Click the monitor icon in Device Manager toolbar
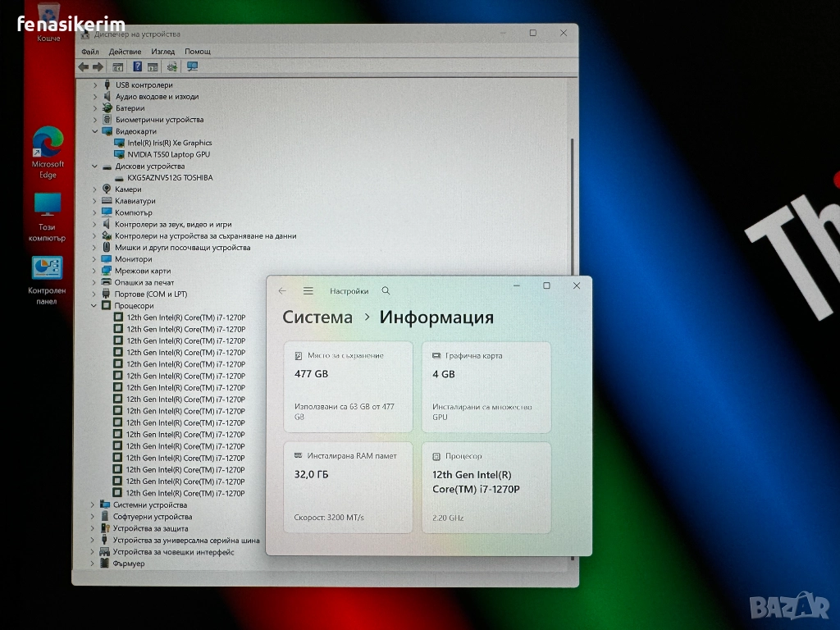This screenshot has height=630, width=840. point(192,66)
